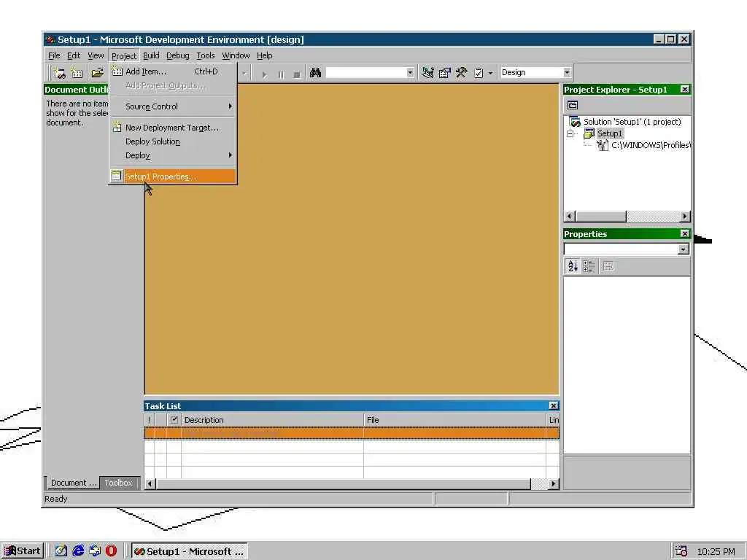
Task: Click inside the Find text box
Action: (366, 73)
